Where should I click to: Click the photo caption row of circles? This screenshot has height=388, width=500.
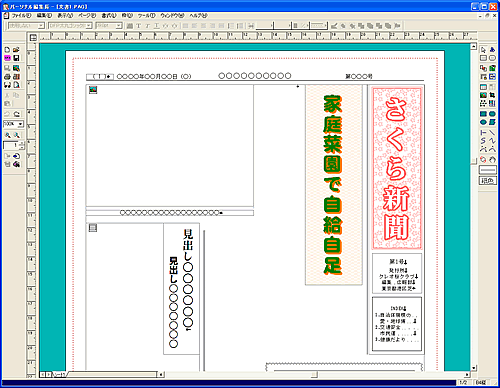click(171, 213)
